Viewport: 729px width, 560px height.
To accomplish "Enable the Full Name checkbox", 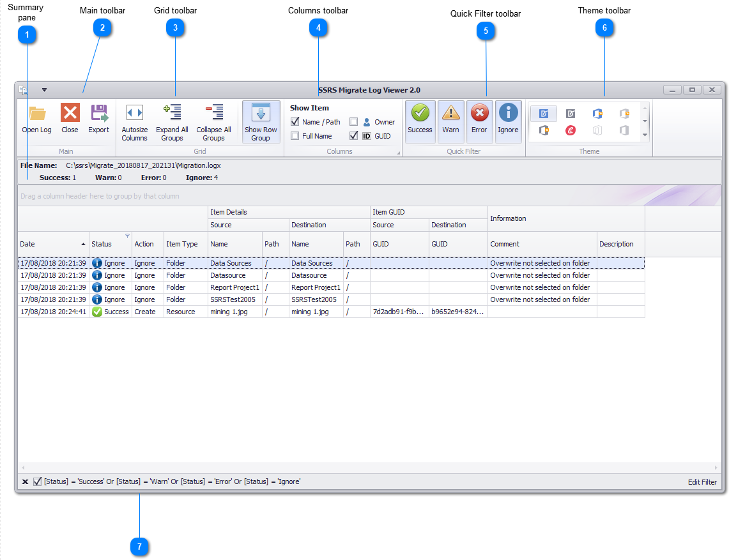I will (x=295, y=136).
